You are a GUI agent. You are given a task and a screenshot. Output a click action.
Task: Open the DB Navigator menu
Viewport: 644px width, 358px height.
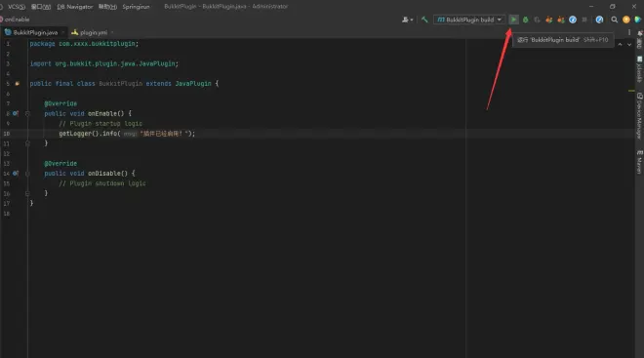pyautogui.click(x=75, y=7)
